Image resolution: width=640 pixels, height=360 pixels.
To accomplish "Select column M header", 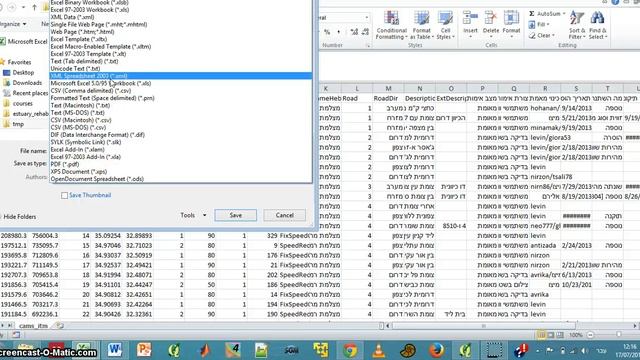I will click(x=388, y=89).
